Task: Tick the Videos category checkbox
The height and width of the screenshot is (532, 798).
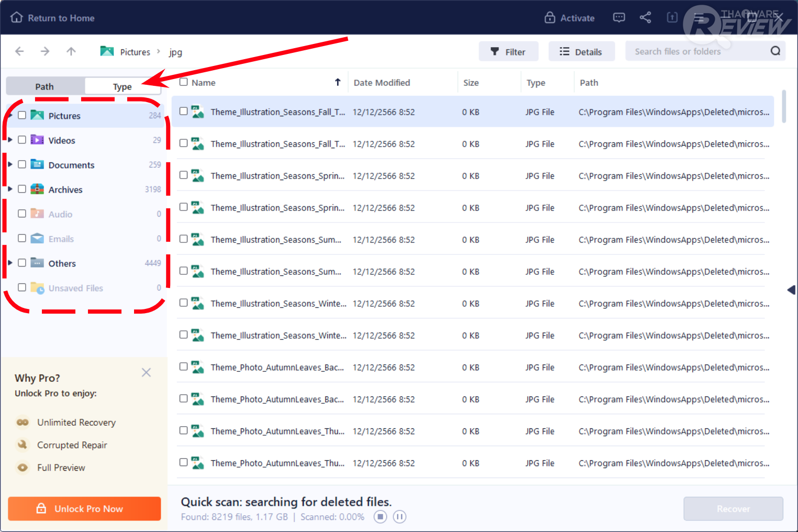Action: pyautogui.click(x=22, y=140)
